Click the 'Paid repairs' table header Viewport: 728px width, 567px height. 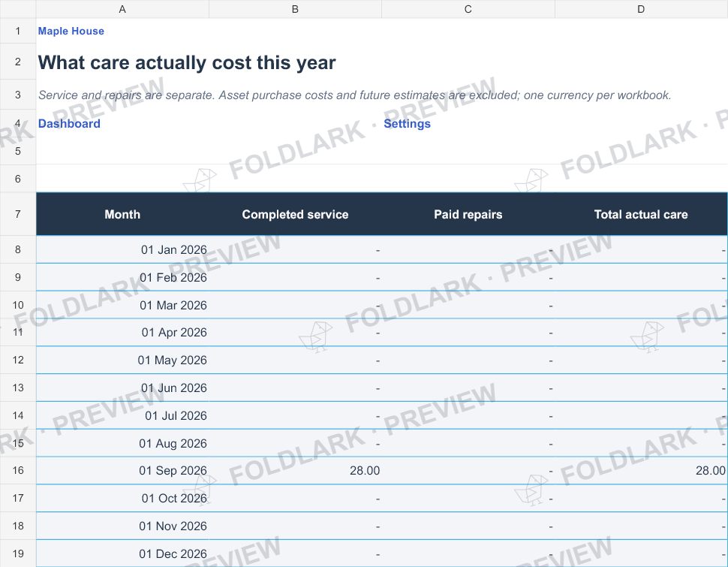(x=468, y=214)
